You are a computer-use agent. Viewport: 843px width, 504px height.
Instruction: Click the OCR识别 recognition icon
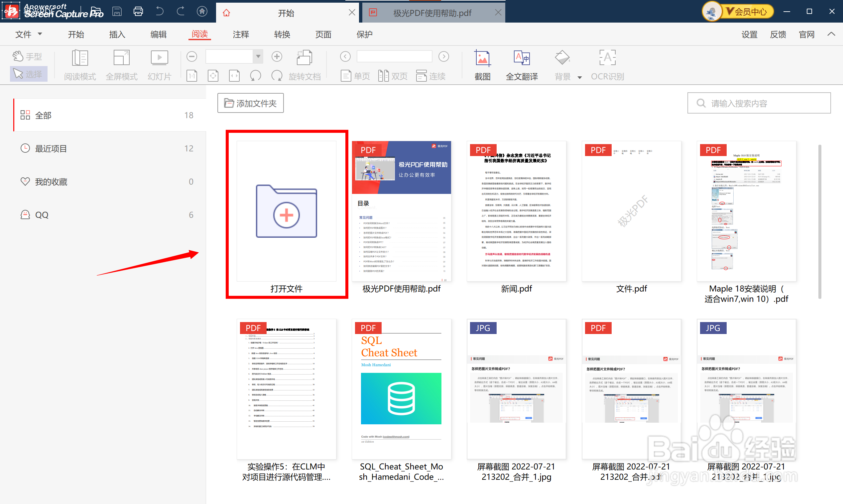tap(607, 58)
